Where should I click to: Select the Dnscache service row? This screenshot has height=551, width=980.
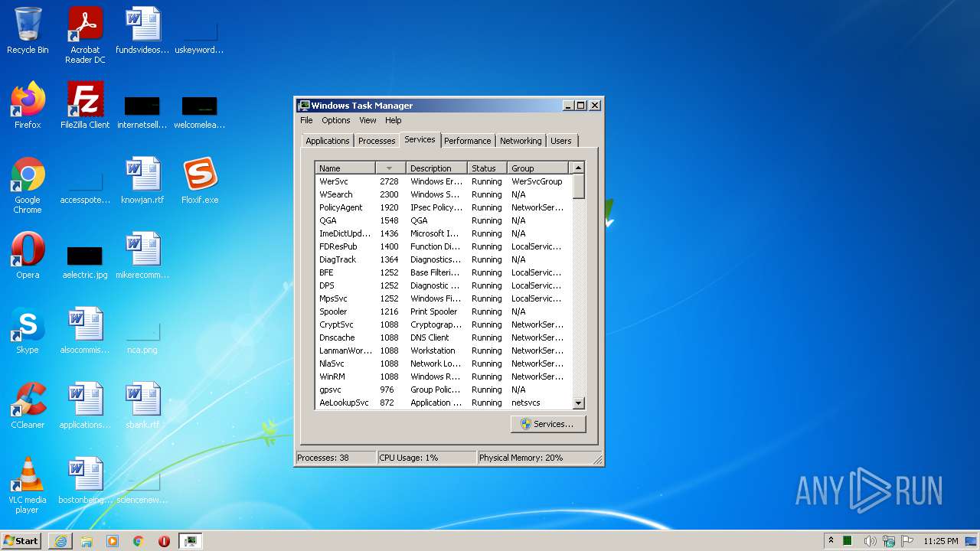point(443,337)
